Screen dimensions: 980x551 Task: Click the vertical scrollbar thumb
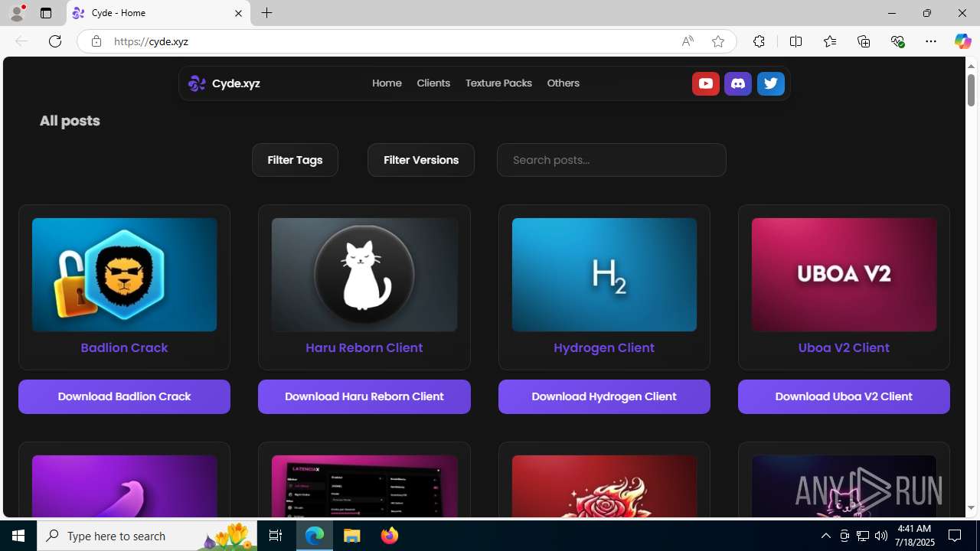coord(971,90)
